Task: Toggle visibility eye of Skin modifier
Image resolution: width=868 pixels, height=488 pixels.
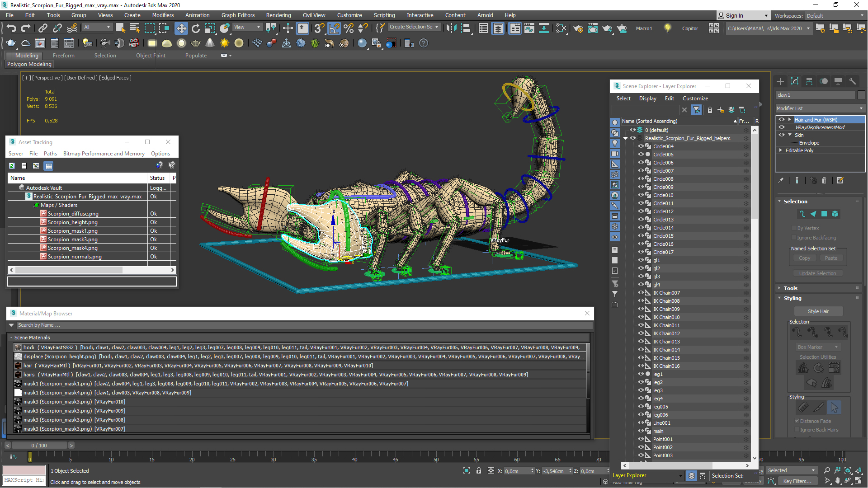Action: coord(782,135)
